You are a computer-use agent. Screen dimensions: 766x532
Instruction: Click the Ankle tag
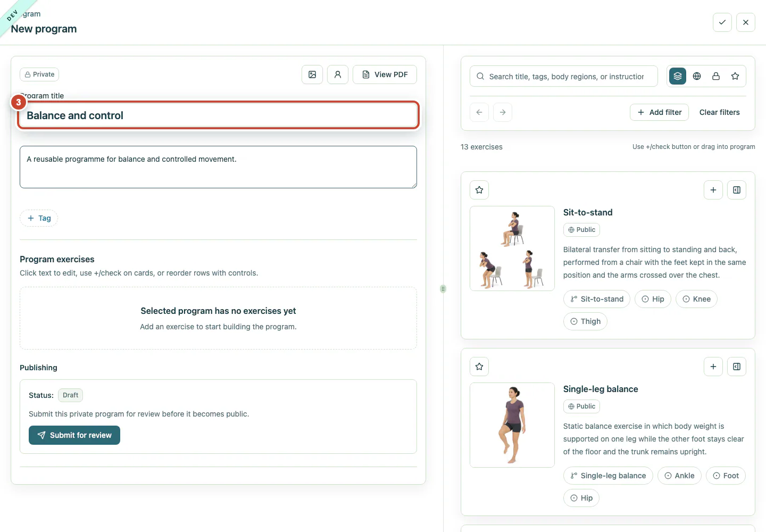pos(680,476)
